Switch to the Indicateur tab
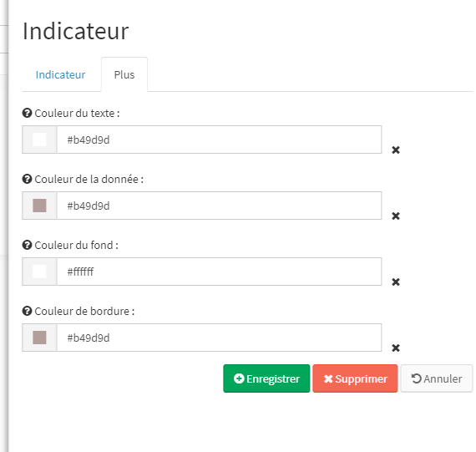Screen dimensions: 476x452 (x=60, y=74)
